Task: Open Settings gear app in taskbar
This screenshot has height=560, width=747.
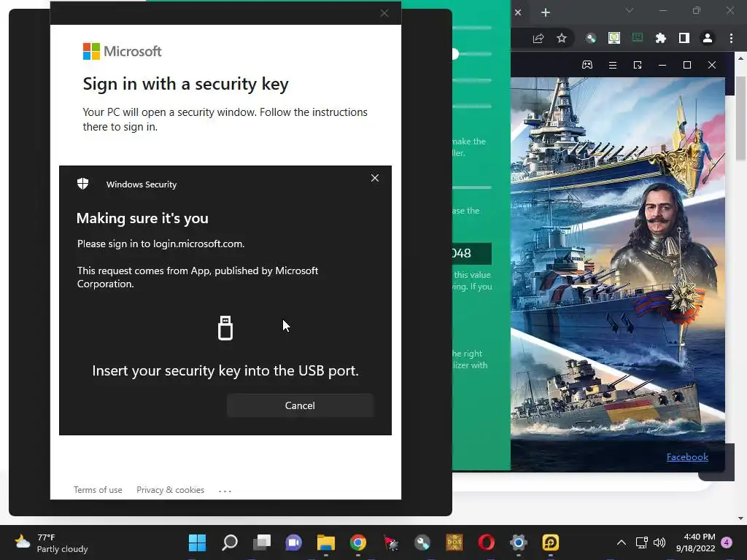Action: [519, 542]
